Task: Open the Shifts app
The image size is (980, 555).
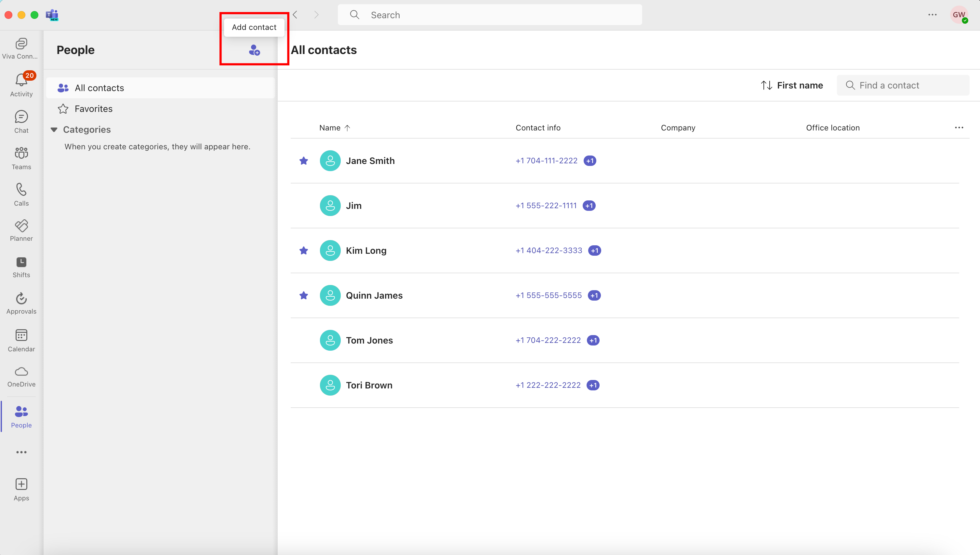Action: (21, 267)
